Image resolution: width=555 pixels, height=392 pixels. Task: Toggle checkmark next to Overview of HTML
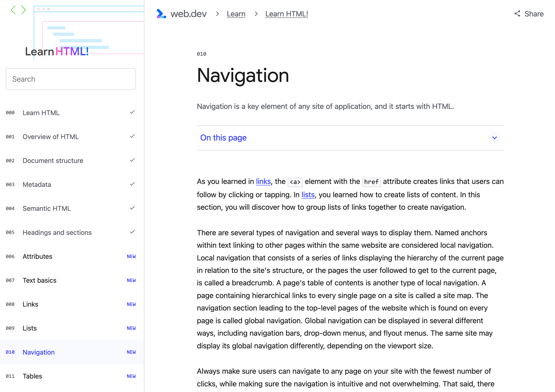coord(132,136)
